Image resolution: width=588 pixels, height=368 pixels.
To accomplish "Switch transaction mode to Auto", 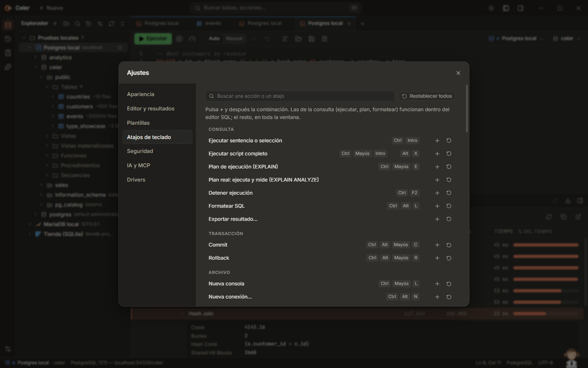I will click(x=214, y=39).
